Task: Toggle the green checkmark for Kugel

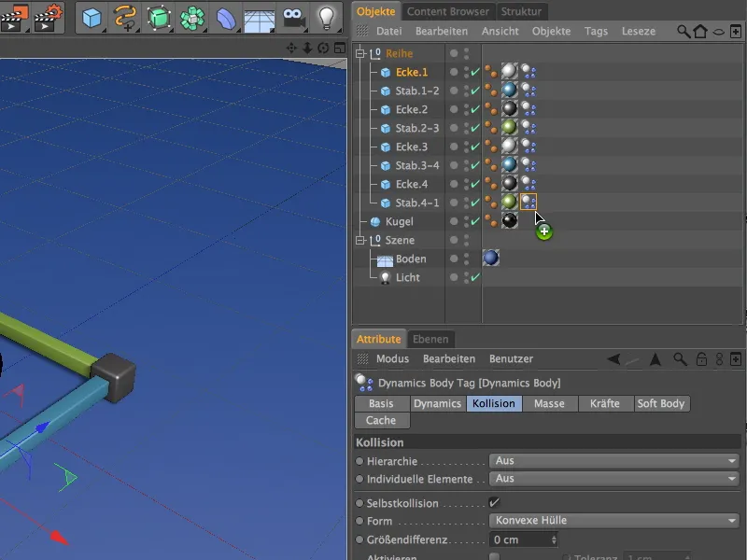Action: pyautogui.click(x=475, y=222)
